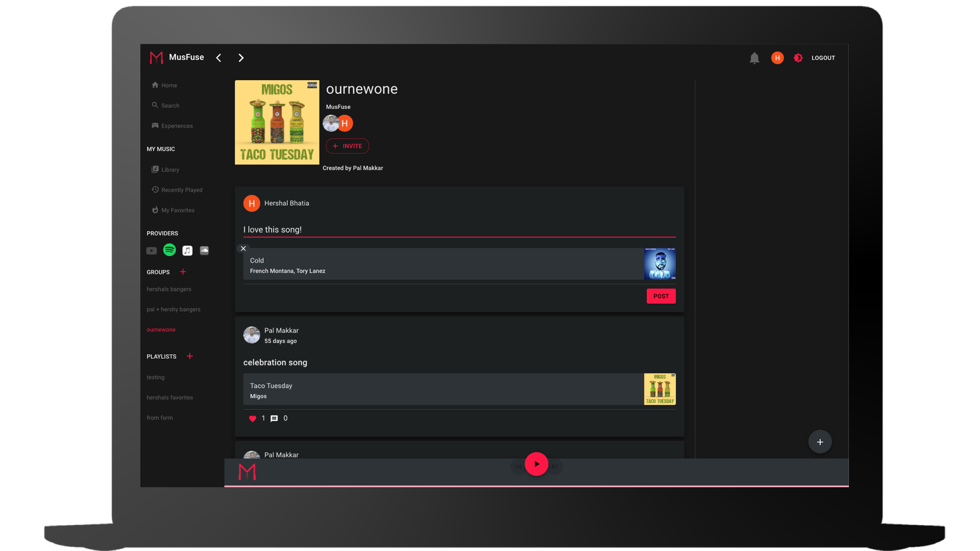Remove the attached Cold song

coord(243,248)
